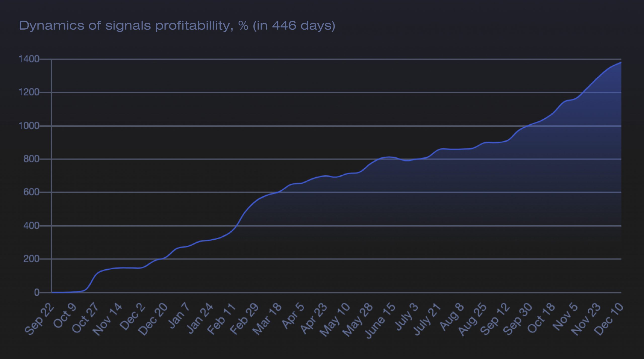The width and height of the screenshot is (644, 359).
Task: Click the x-axis label Oct 27
Action: coord(86,318)
